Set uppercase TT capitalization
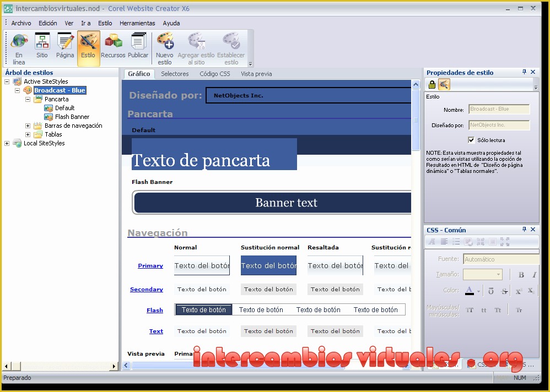The width and height of the screenshot is (550, 392). click(470, 311)
